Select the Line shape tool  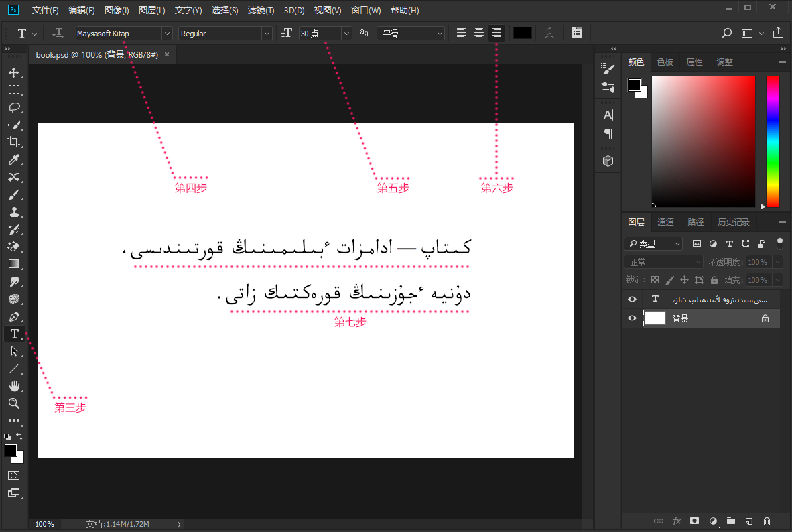14,369
